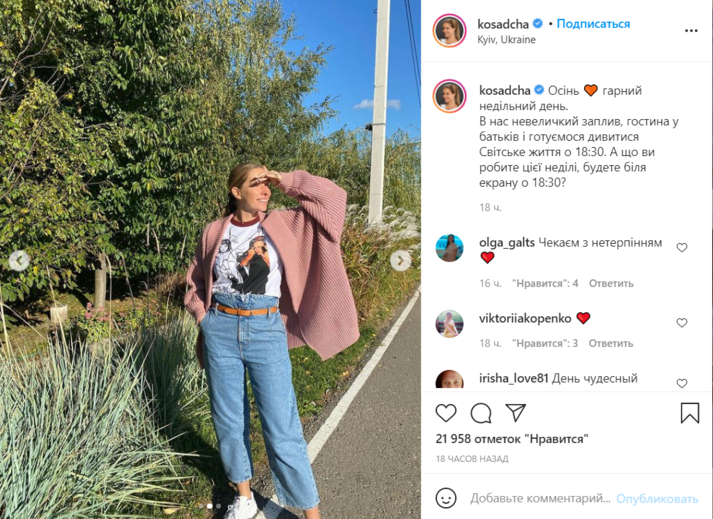
Task: Open kosadcha profile picture in header
Action: [x=449, y=30]
